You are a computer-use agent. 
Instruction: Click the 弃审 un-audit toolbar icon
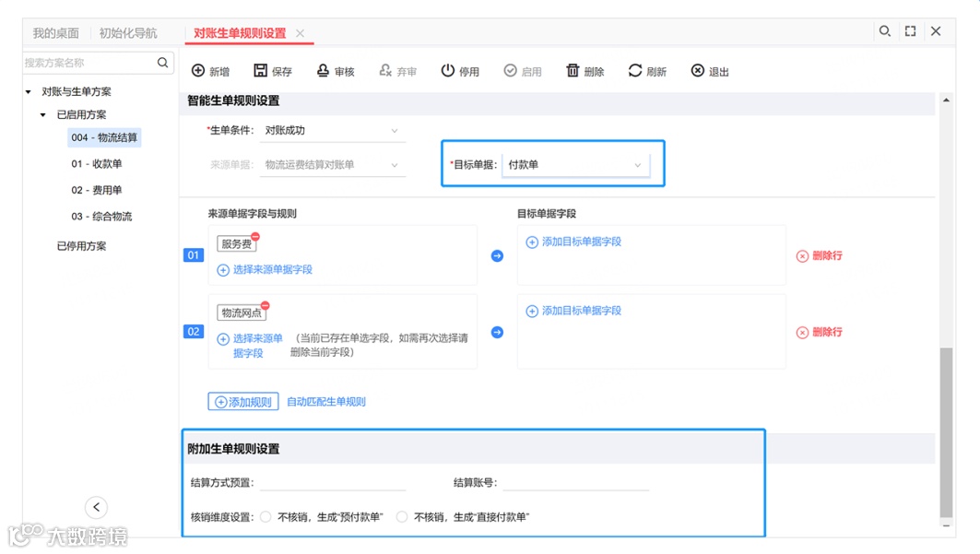385,71
